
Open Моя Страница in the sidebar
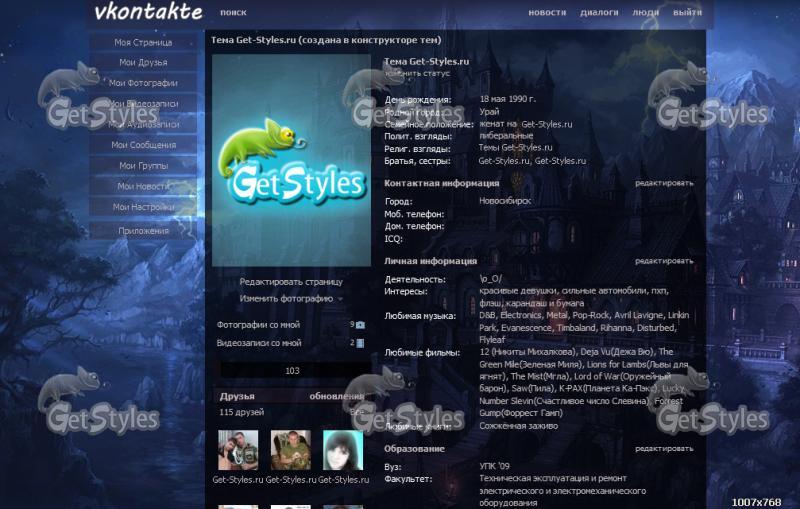(x=143, y=43)
